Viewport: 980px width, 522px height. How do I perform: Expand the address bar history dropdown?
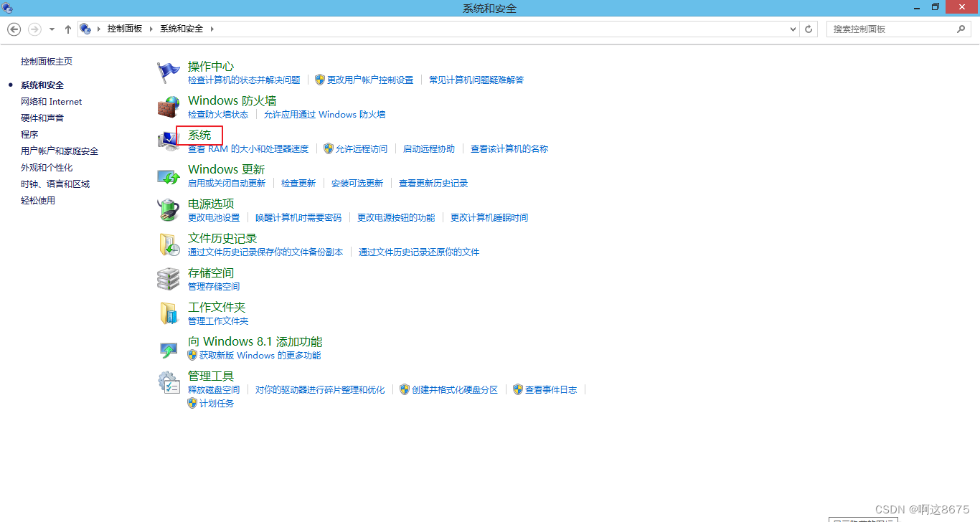click(x=793, y=29)
